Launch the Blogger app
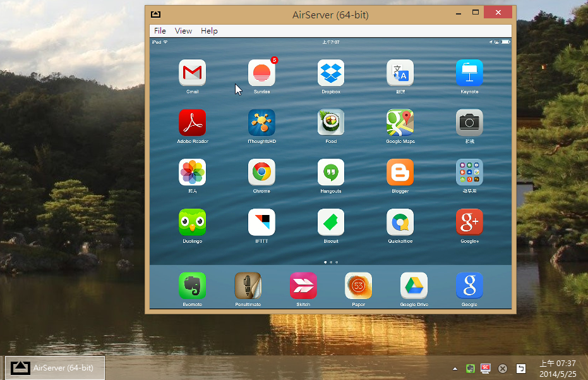The width and height of the screenshot is (588, 380). (x=400, y=173)
